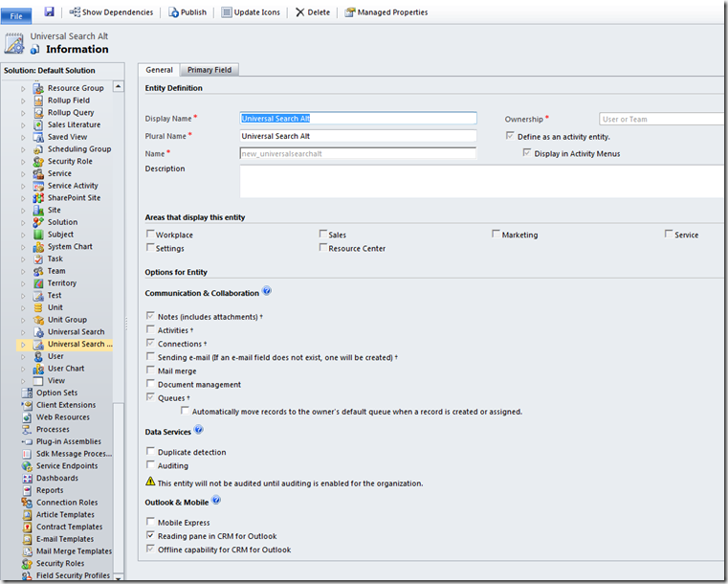Open E-mail Templates node

(65, 539)
